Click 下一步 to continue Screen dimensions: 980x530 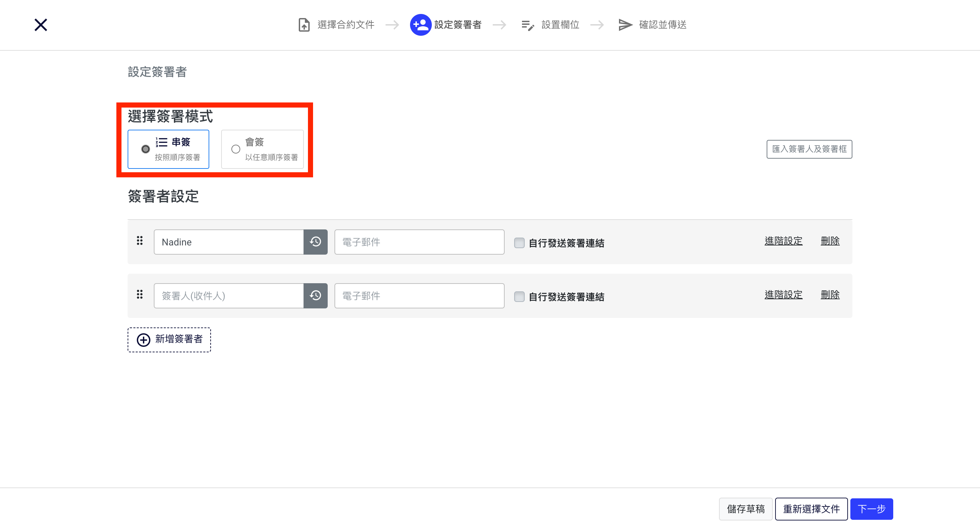[871, 509]
